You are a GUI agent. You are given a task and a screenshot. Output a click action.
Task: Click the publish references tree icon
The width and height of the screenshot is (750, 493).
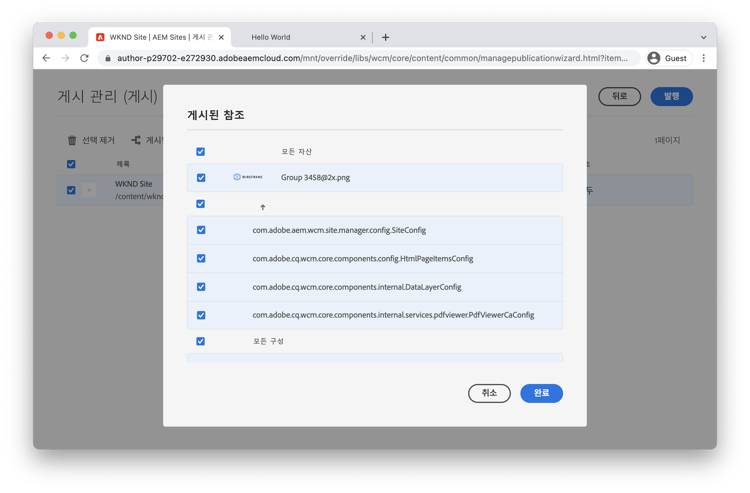click(x=136, y=140)
